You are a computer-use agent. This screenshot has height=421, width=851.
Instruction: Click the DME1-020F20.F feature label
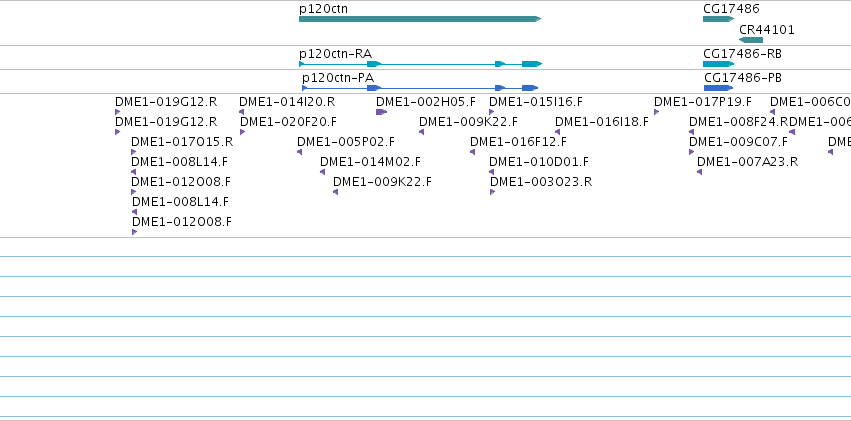pos(288,122)
